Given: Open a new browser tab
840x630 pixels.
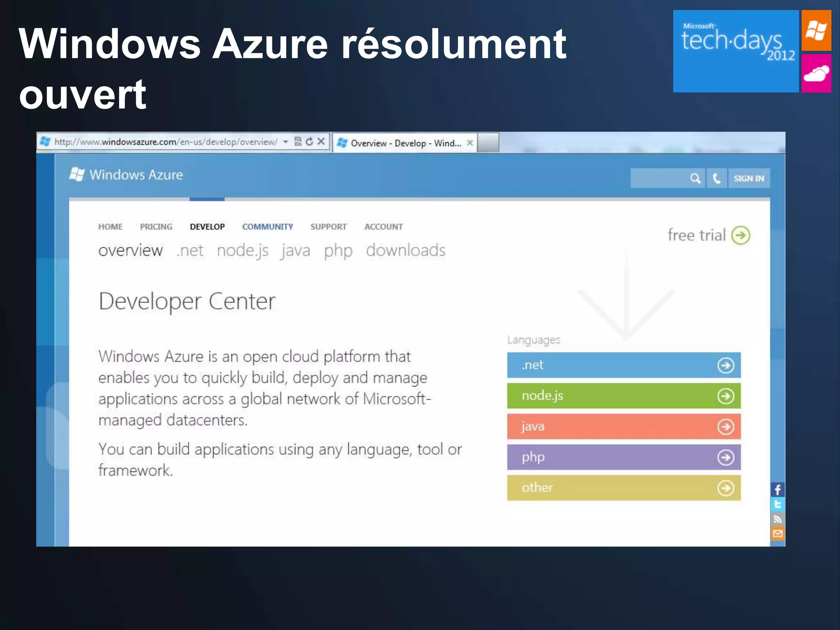Looking at the screenshot, I should 488,143.
